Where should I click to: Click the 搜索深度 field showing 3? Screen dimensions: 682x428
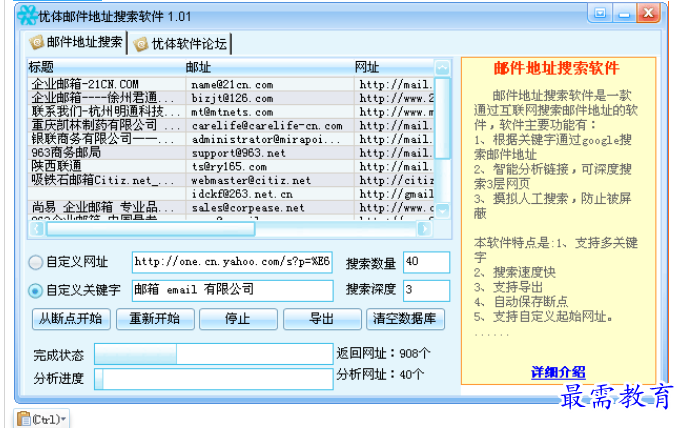pos(426,290)
